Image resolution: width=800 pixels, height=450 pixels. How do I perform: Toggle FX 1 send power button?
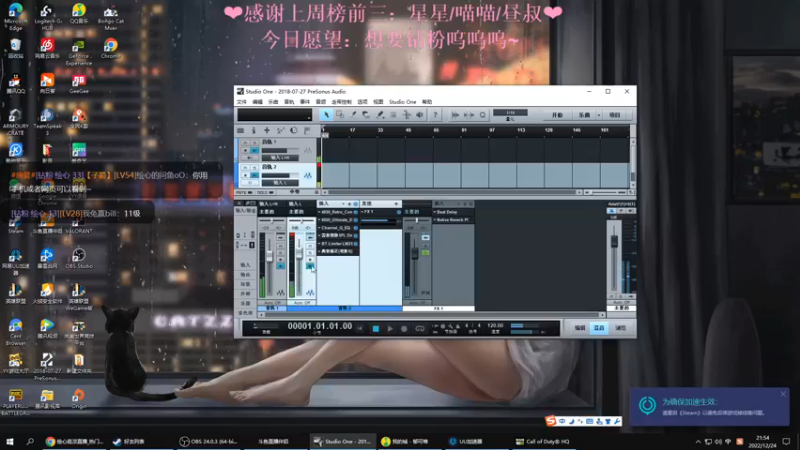pyautogui.click(x=398, y=212)
